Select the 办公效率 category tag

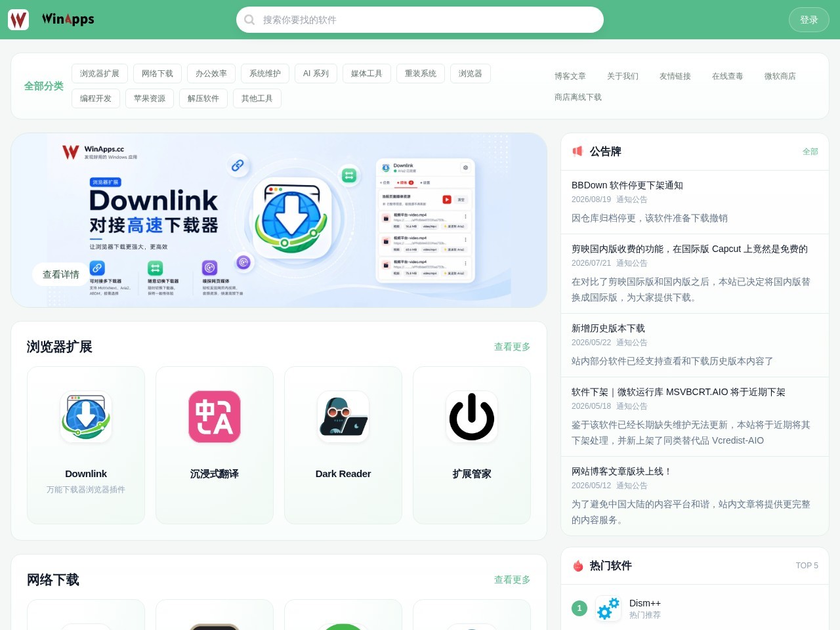point(211,73)
